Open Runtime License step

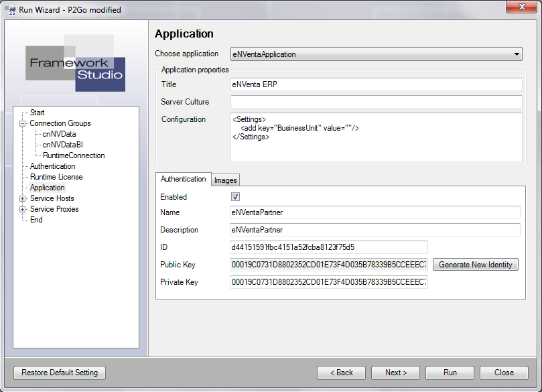tap(56, 177)
